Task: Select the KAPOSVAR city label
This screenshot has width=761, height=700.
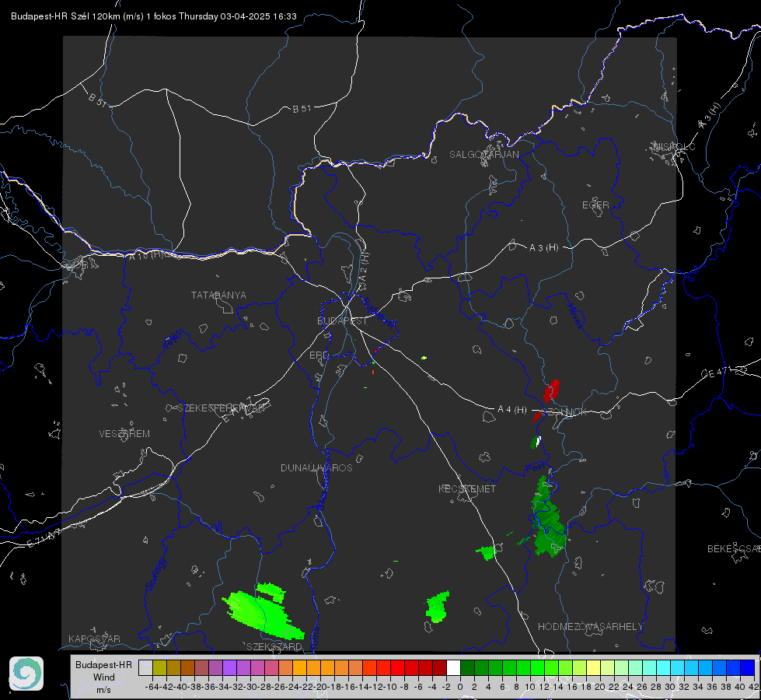Action: click(94, 639)
